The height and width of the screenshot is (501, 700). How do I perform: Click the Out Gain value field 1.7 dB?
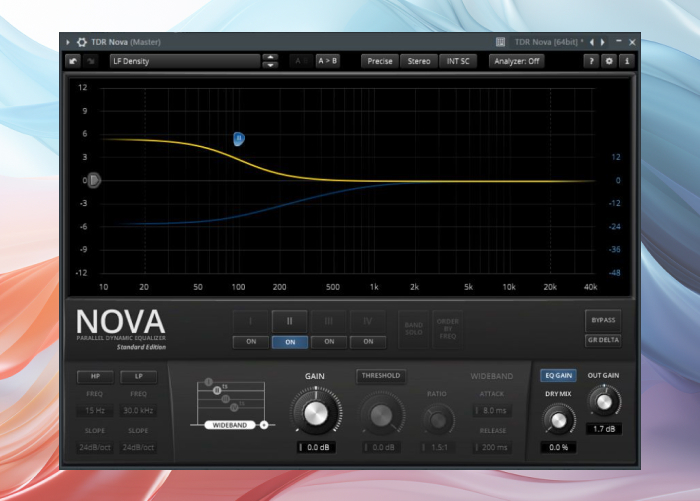[604, 429]
